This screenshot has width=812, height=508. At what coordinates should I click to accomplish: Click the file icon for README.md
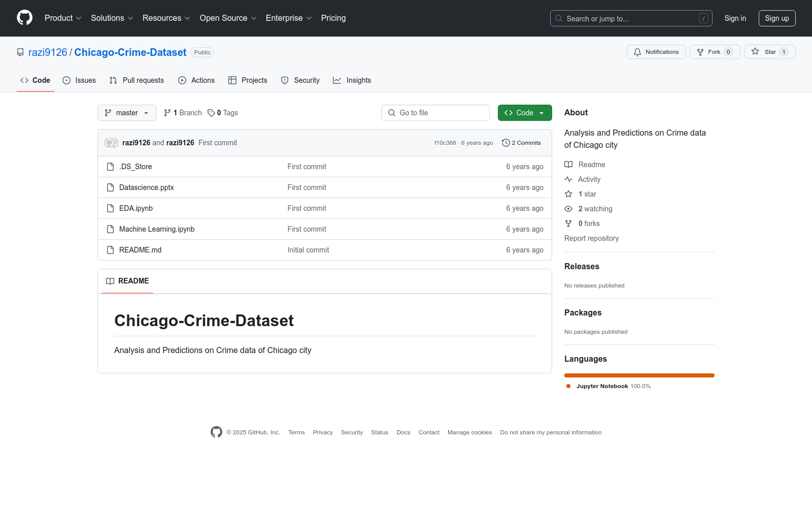110,250
